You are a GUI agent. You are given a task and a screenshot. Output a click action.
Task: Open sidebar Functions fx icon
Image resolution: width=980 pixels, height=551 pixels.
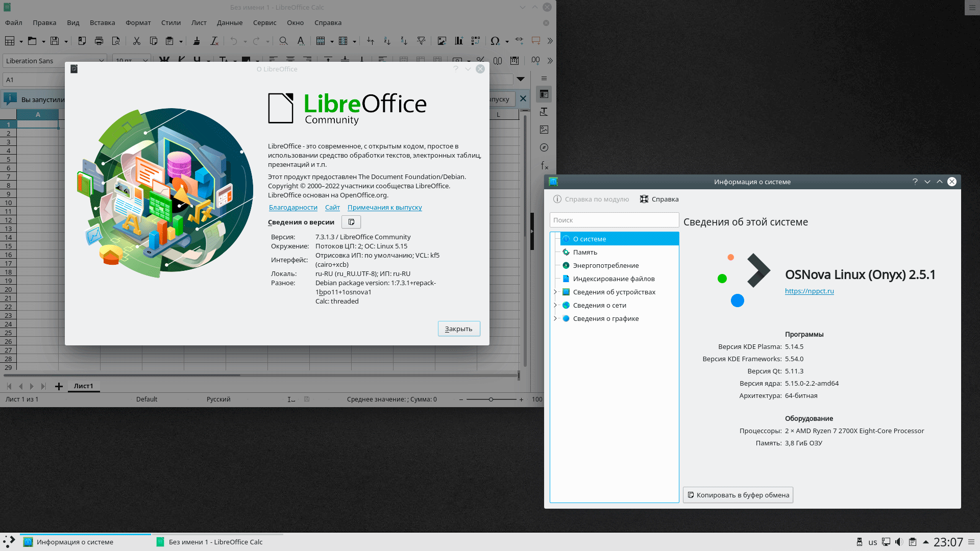click(x=544, y=166)
